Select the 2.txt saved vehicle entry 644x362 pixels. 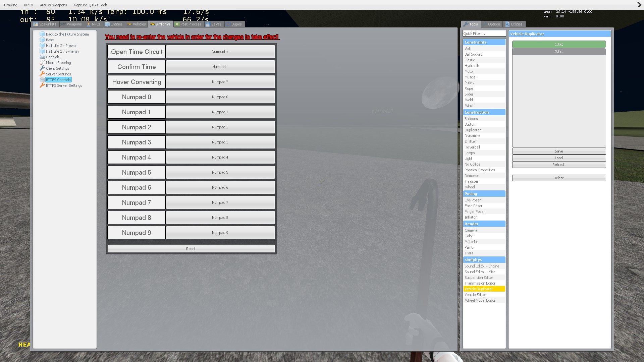click(x=559, y=52)
